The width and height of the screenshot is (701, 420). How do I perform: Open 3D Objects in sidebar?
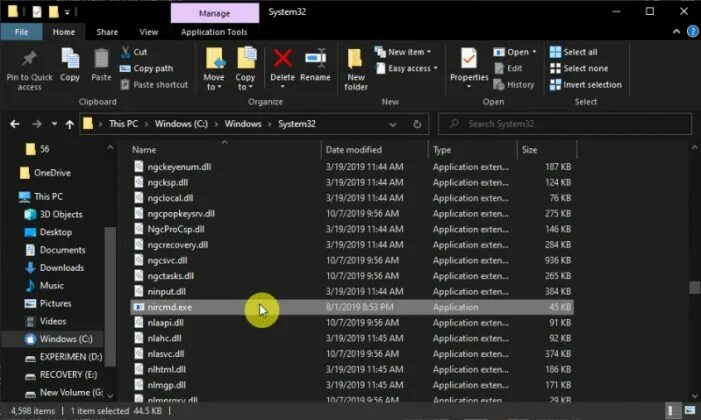54,214
